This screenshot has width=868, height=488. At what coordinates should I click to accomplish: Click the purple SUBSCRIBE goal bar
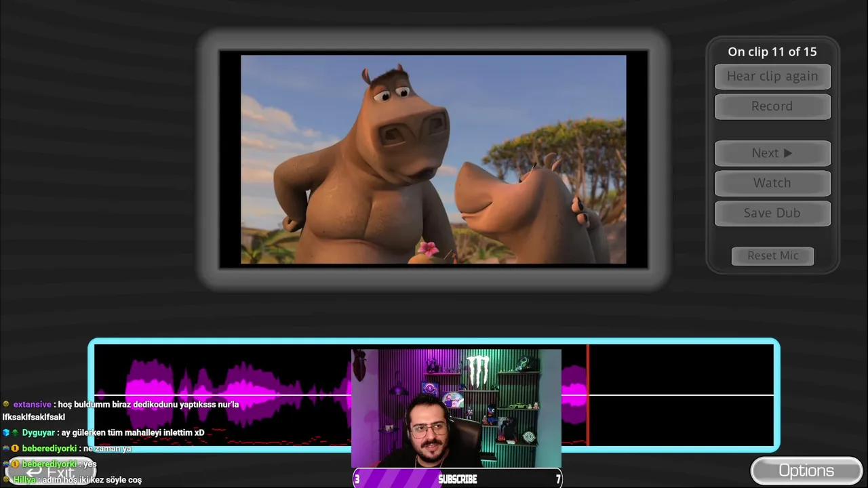pyautogui.click(x=457, y=479)
